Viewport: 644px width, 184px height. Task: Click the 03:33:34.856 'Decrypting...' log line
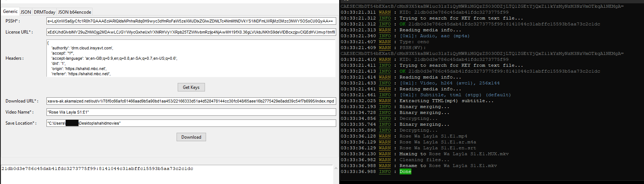pyautogui.click(x=418, y=118)
